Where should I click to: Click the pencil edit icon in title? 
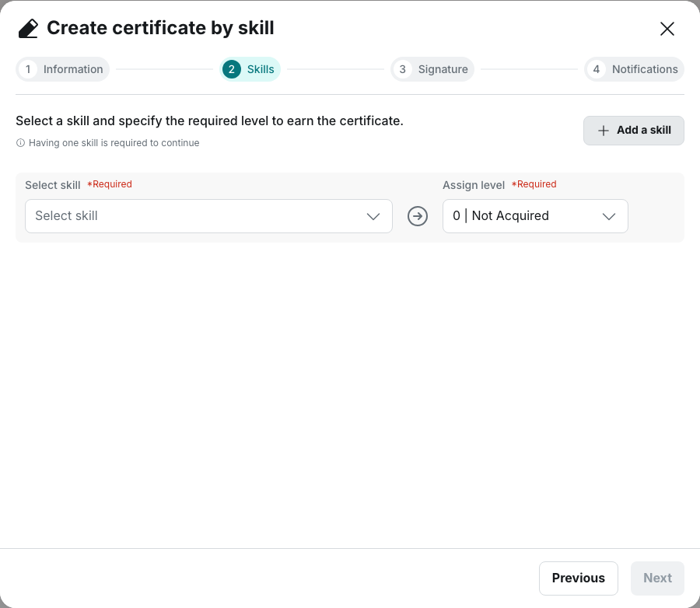click(x=28, y=29)
